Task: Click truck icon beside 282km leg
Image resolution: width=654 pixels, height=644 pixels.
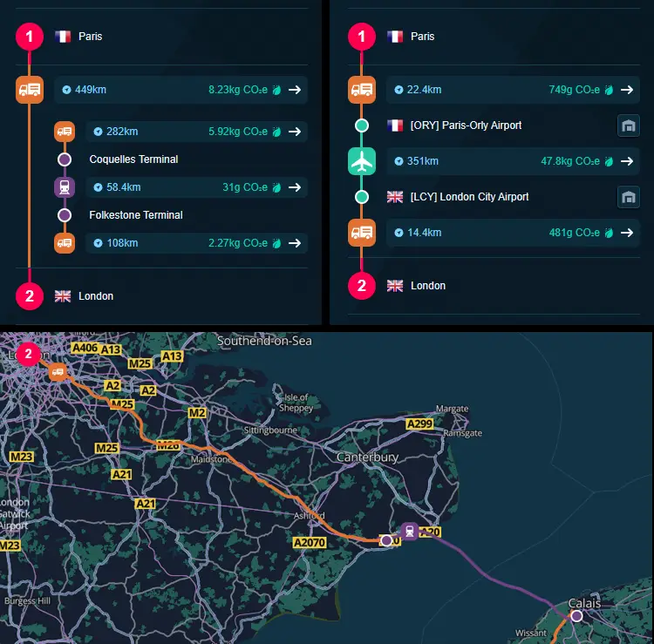Action: (x=65, y=132)
